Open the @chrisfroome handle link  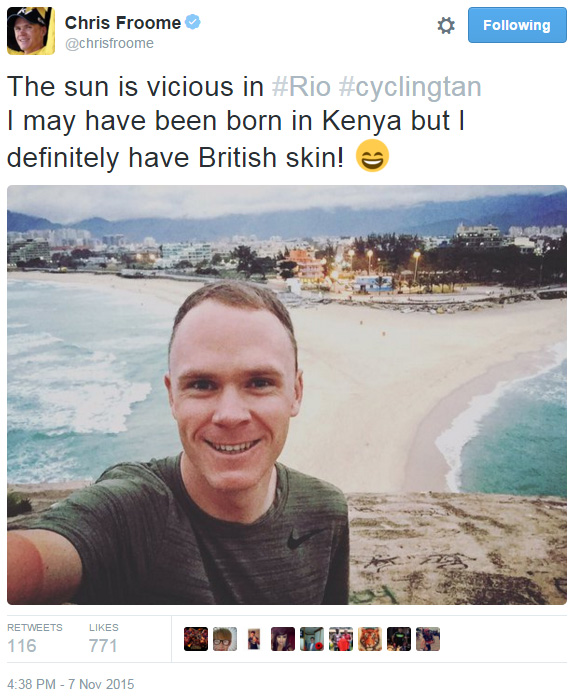pyautogui.click(x=109, y=43)
